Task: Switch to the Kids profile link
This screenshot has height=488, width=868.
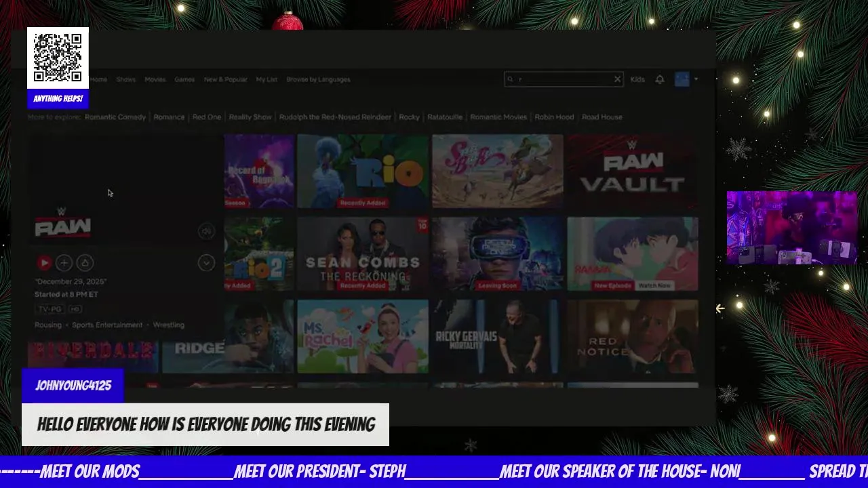Action: tap(637, 79)
